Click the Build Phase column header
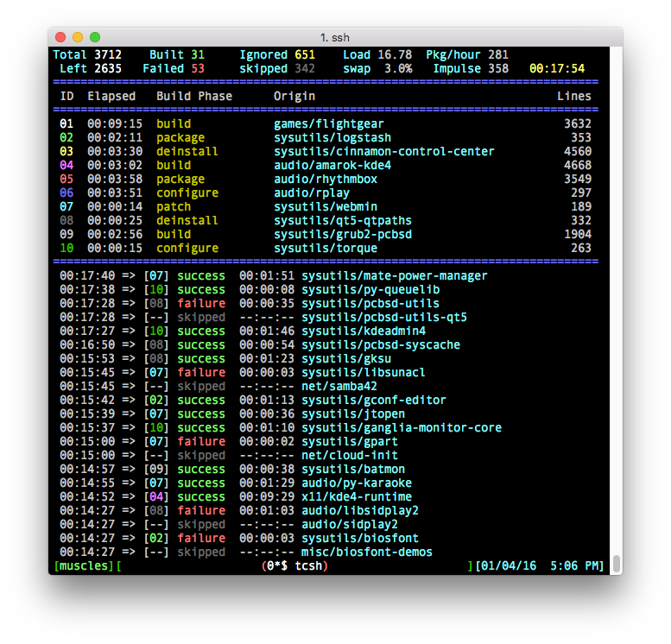 pyautogui.click(x=194, y=96)
